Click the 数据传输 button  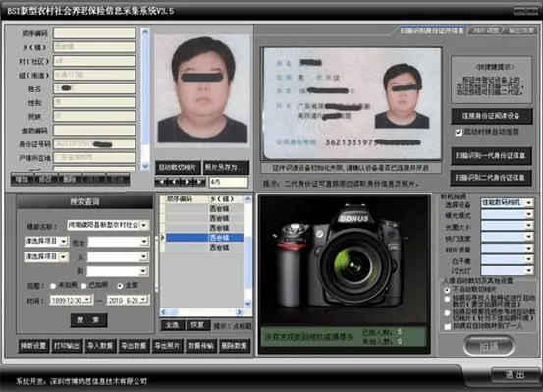tap(201, 346)
